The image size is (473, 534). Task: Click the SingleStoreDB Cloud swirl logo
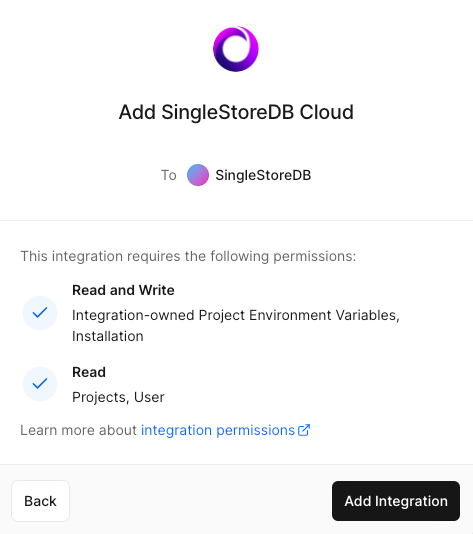(x=236, y=49)
